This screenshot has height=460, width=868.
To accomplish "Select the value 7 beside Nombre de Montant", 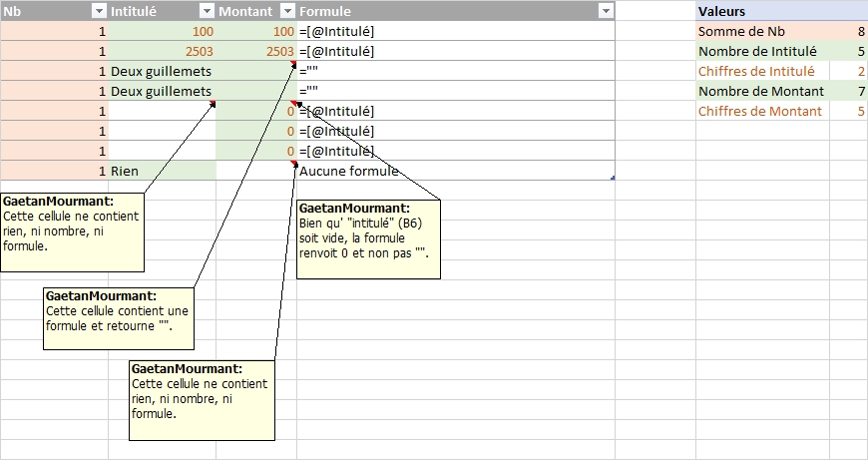I will [849, 92].
